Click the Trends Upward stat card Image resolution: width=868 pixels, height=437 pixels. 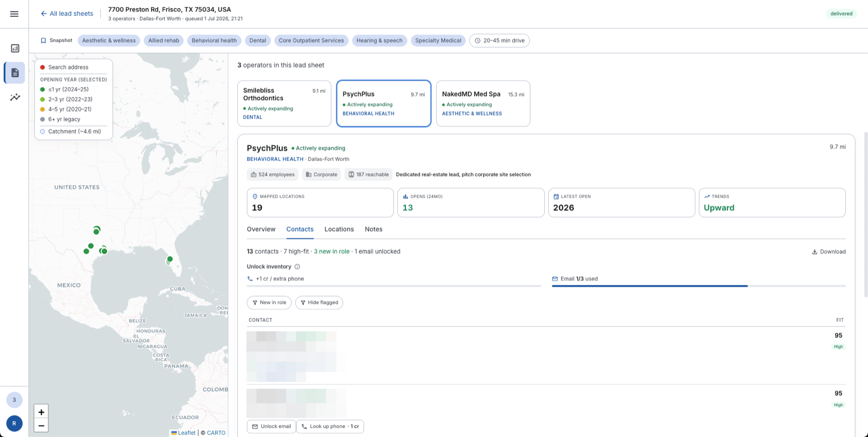click(772, 203)
